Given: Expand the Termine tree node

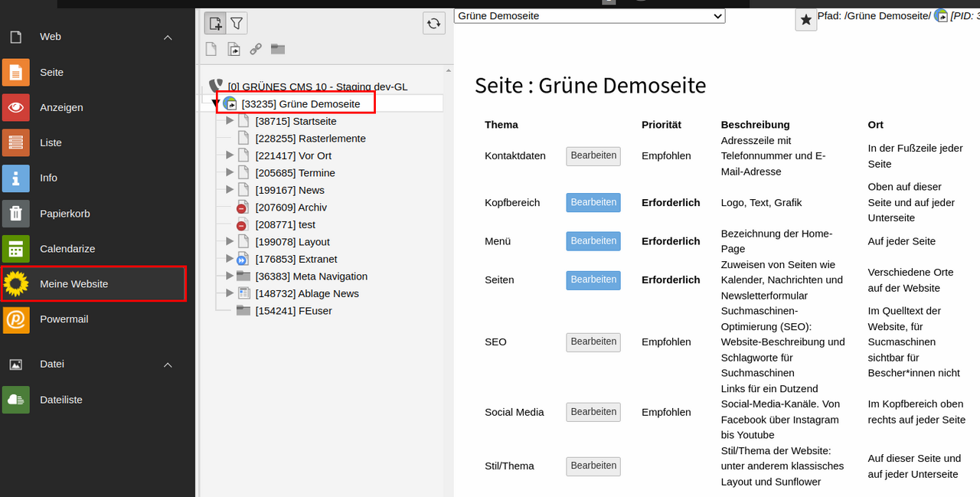Looking at the screenshot, I should pos(230,173).
